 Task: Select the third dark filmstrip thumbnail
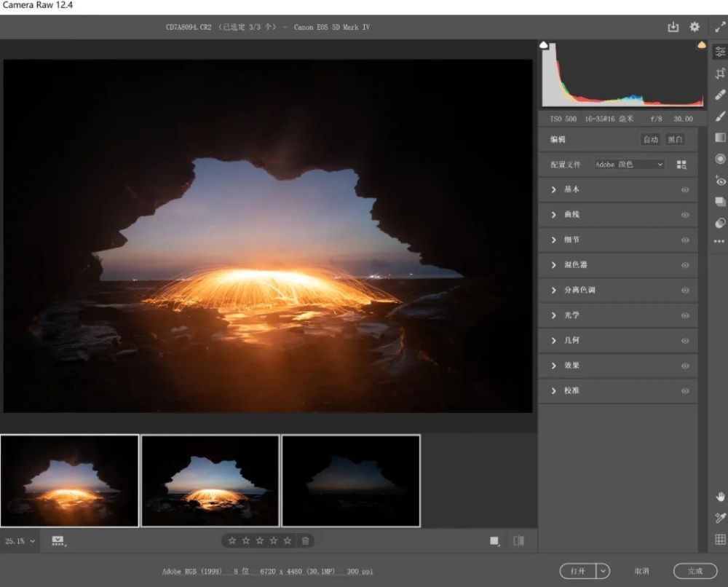click(x=351, y=481)
